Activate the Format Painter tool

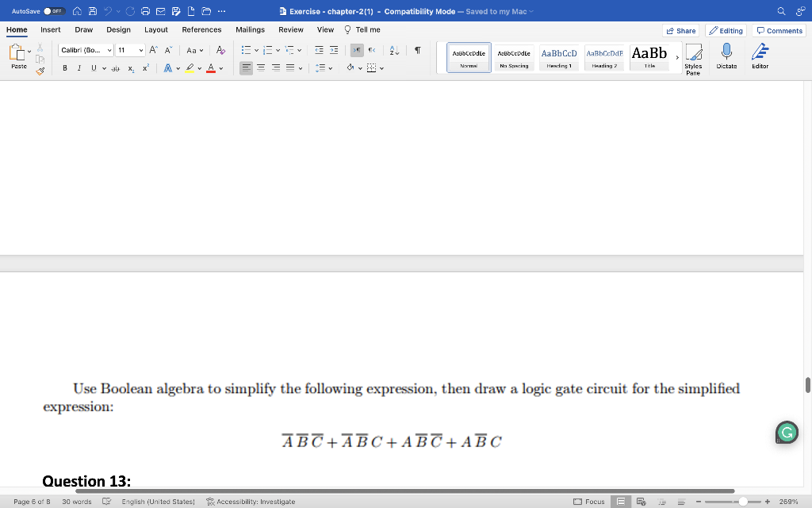point(40,69)
